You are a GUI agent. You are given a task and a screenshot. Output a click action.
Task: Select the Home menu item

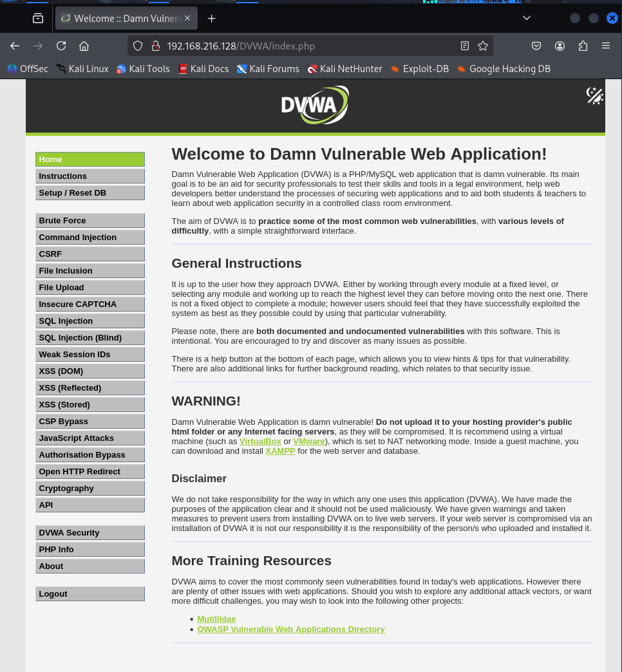[x=90, y=160]
